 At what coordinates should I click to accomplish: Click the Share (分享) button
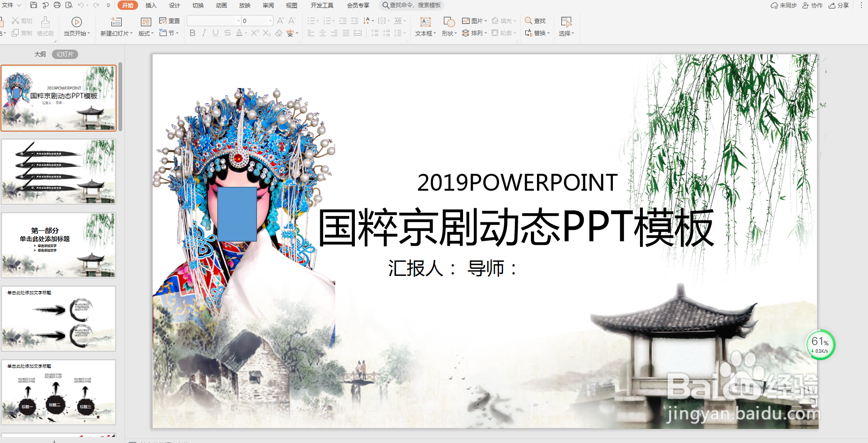click(x=839, y=5)
